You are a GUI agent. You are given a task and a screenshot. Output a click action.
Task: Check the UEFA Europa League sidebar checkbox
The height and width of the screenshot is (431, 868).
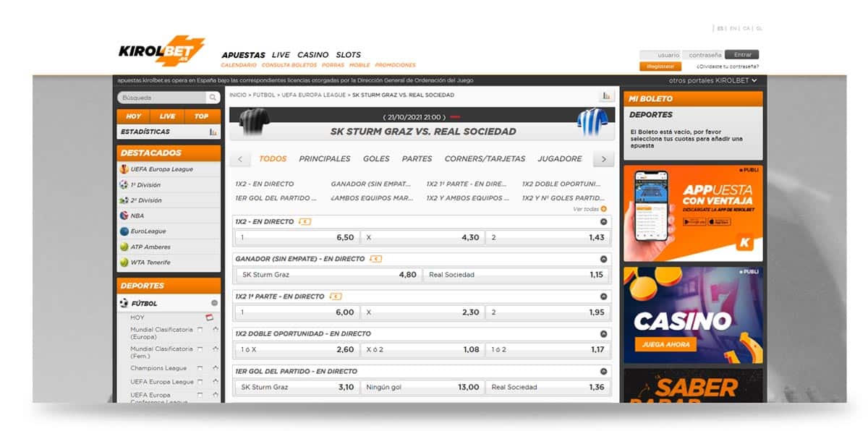(200, 382)
